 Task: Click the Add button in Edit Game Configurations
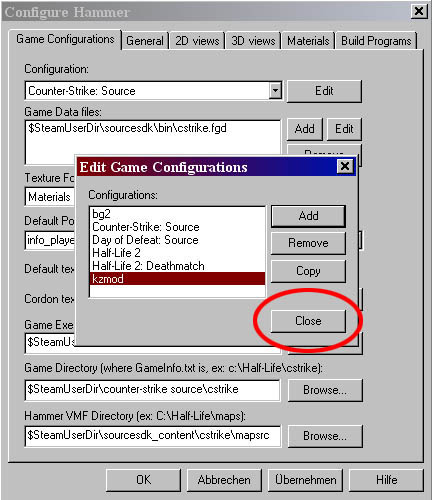click(308, 216)
